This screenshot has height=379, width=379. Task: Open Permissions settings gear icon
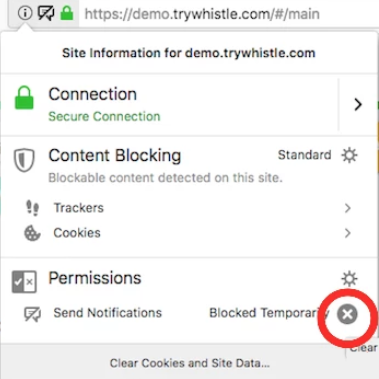coord(349,279)
